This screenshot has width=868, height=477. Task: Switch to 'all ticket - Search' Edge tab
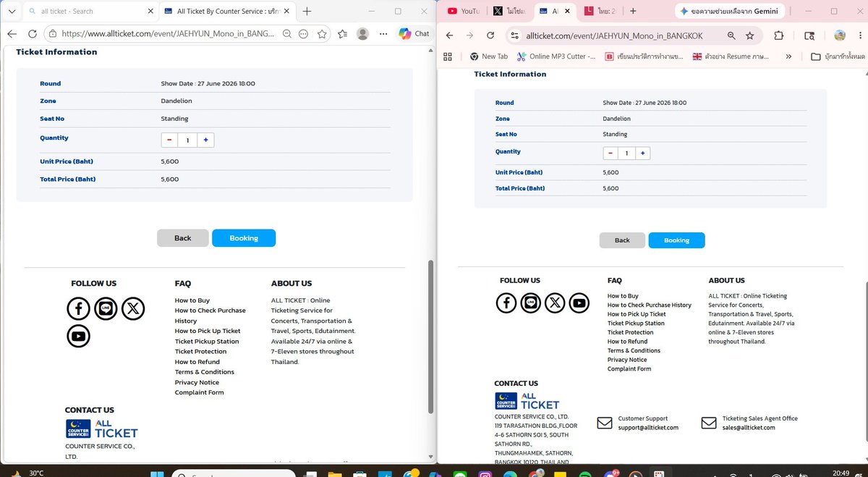point(89,11)
